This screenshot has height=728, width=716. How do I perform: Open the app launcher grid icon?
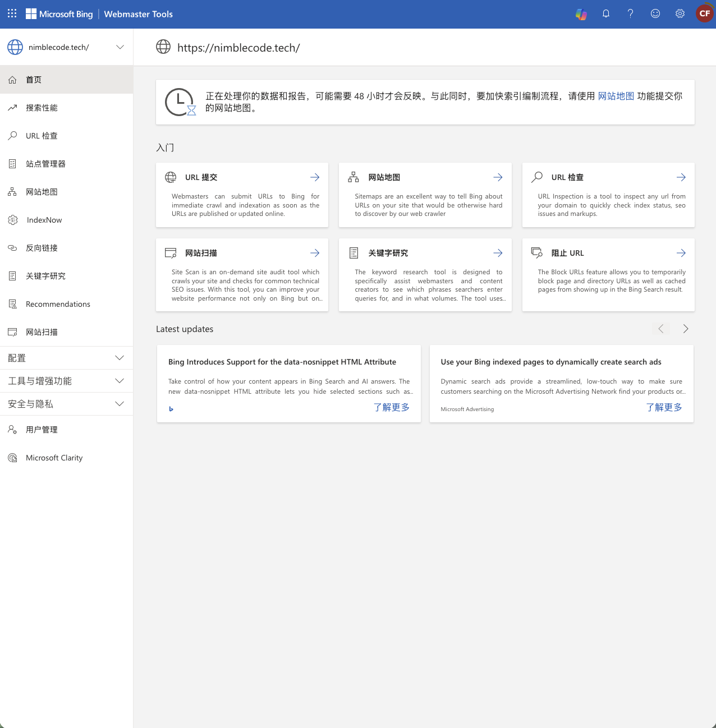pos(12,13)
